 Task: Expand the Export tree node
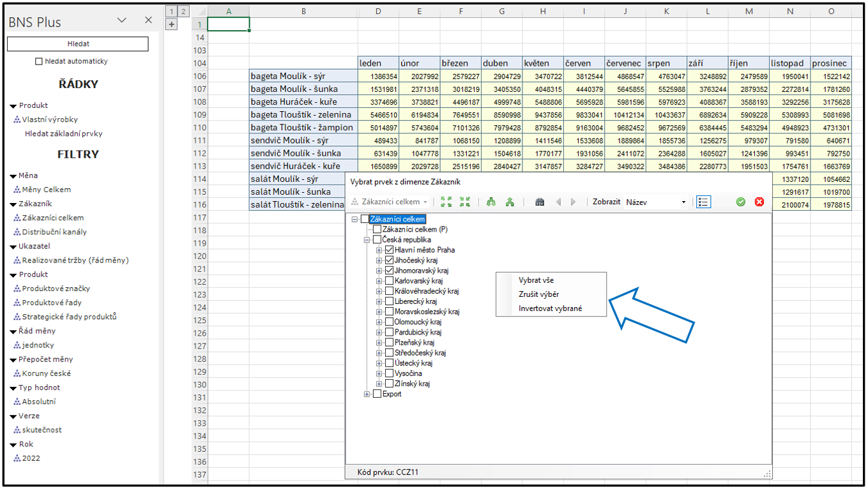[367, 394]
